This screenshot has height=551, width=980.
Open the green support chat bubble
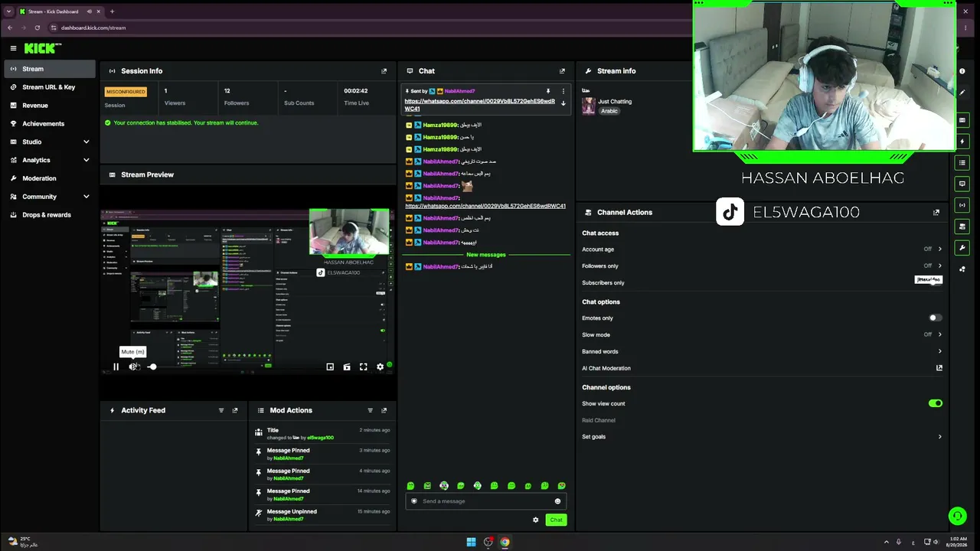(957, 517)
